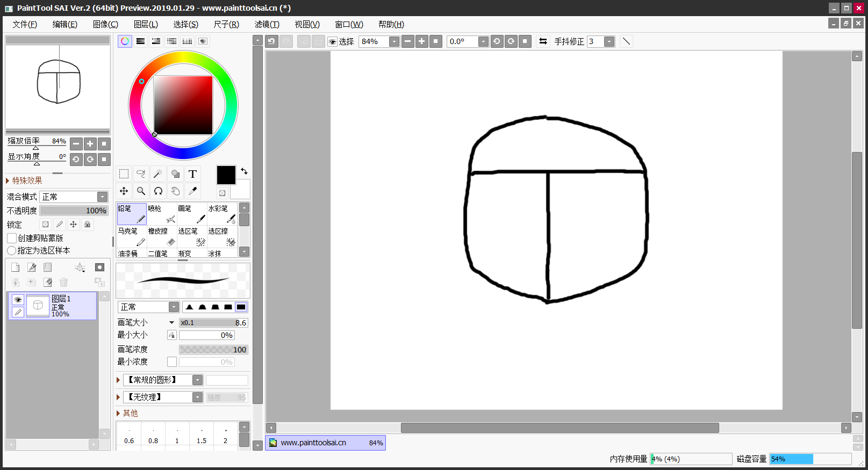Enable 创建剪贴蒙版 checkbox
This screenshot has width=868, height=470.
point(12,238)
